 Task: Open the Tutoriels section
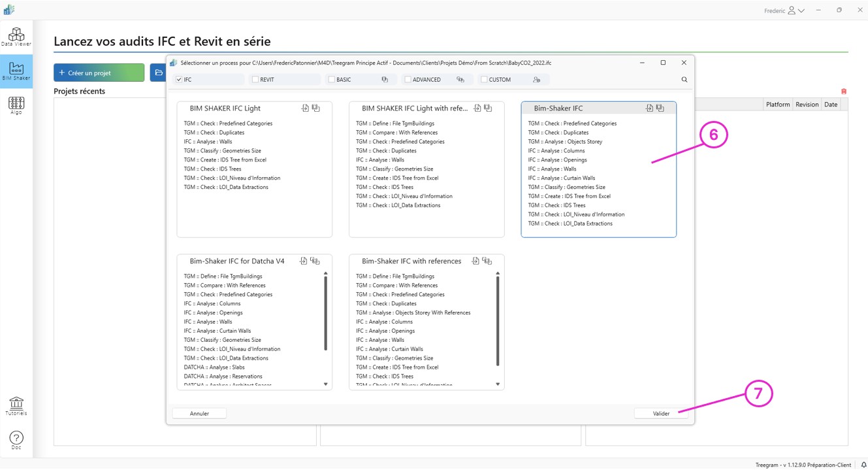coord(16,405)
